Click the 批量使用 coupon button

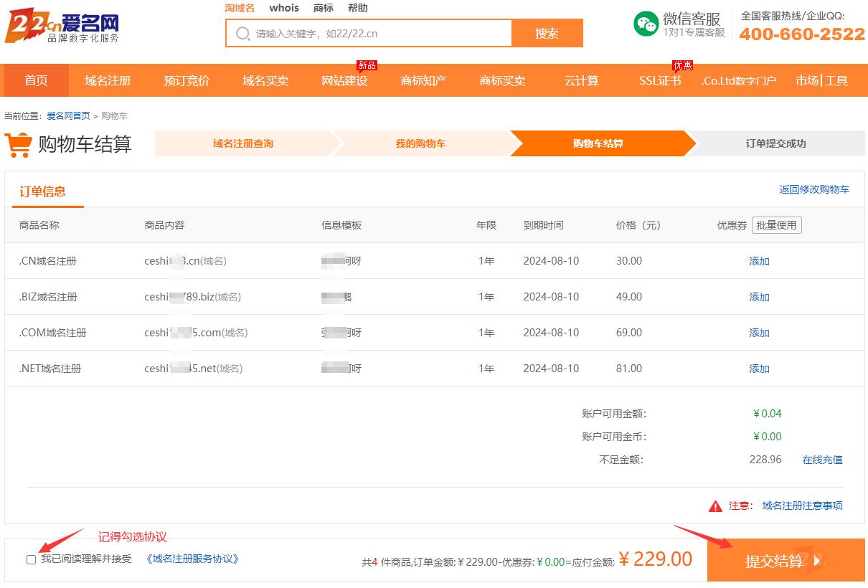point(776,225)
